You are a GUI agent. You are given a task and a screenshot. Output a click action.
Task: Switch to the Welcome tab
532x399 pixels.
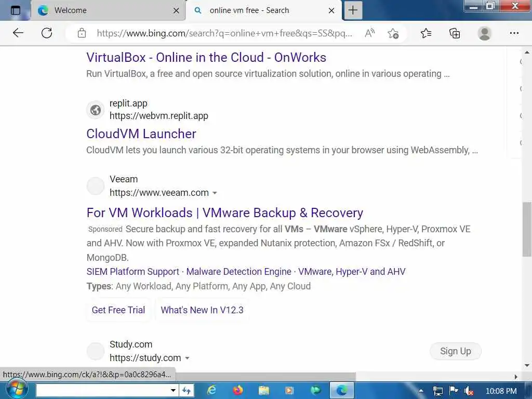click(108, 10)
